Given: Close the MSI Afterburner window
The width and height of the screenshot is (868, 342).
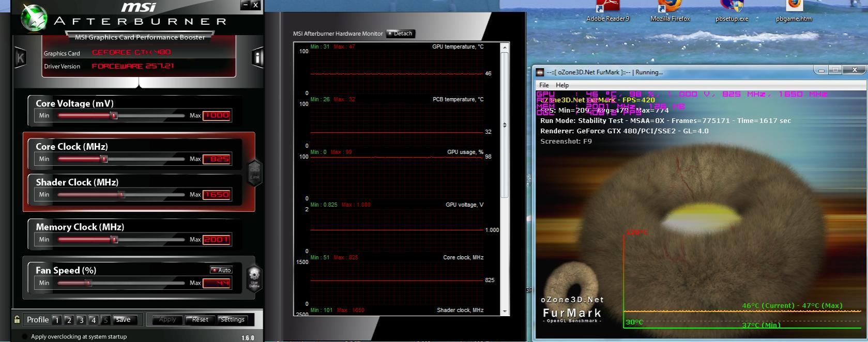Looking at the screenshot, I should click(x=255, y=5).
